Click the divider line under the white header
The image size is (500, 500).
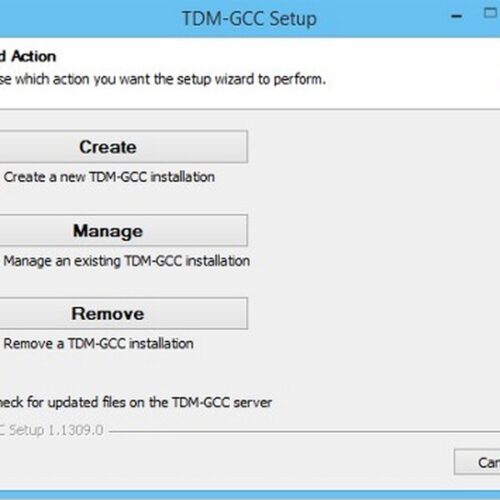[250, 109]
